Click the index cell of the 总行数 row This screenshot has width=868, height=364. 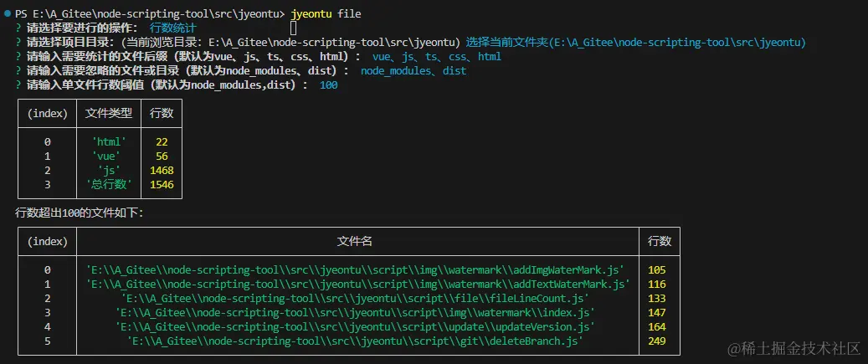pos(48,185)
